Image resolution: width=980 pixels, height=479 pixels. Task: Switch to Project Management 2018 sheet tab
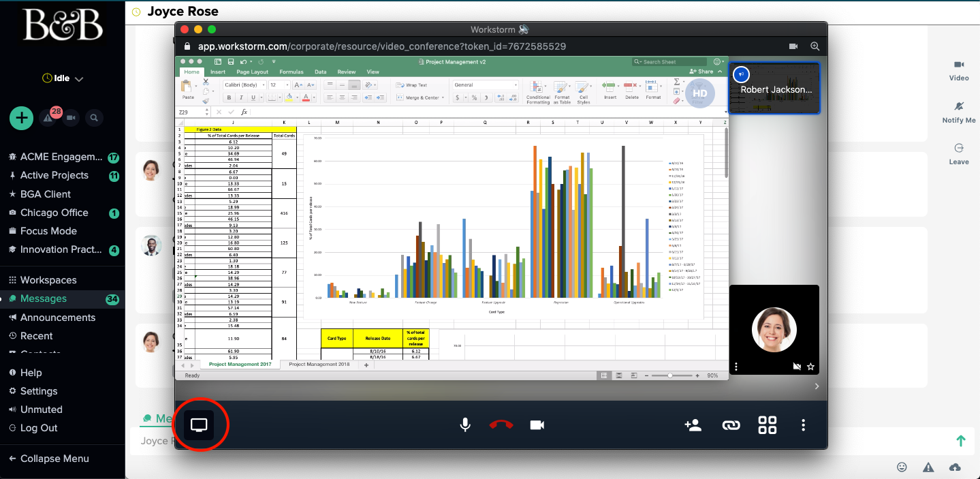tap(319, 365)
